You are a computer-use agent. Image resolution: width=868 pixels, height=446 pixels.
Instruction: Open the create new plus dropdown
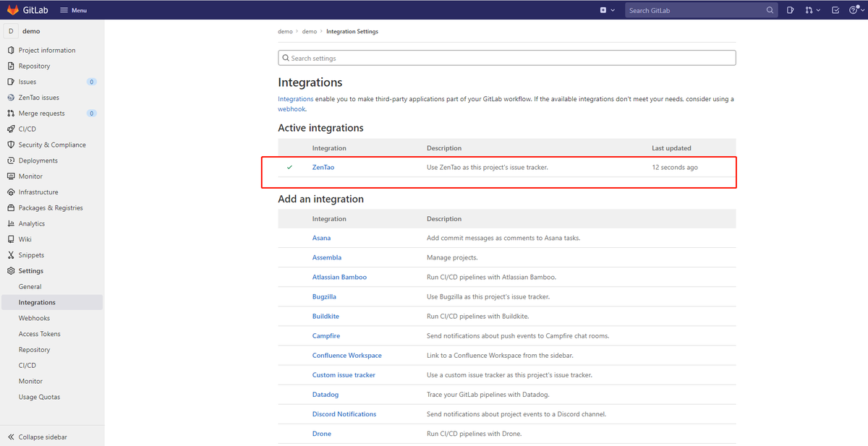pyautogui.click(x=608, y=10)
